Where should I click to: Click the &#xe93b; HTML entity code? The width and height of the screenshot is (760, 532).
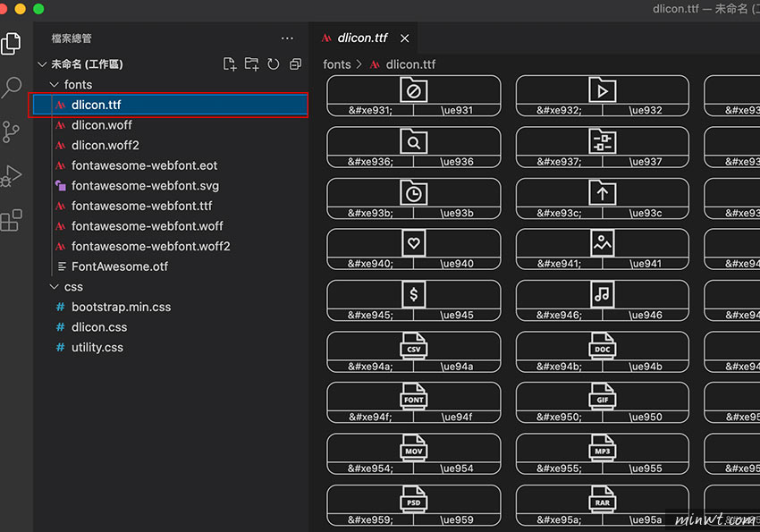click(x=370, y=213)
